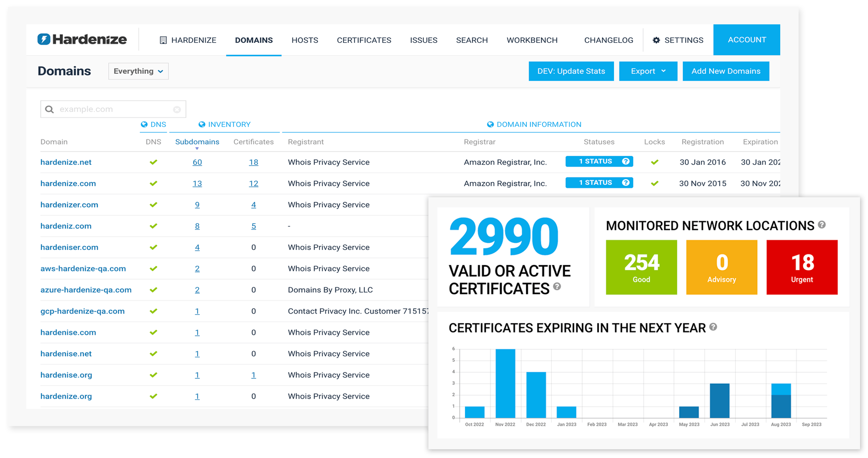
Task: Click 30 Jan 2016 registration date
Action: (702, 162)
